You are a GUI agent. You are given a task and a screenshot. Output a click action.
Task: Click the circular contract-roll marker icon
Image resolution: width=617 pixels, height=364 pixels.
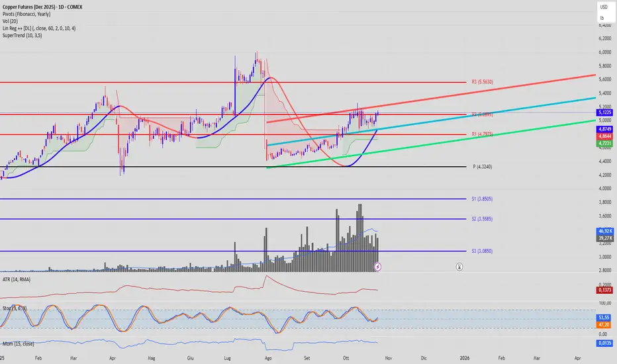point(459,267)
